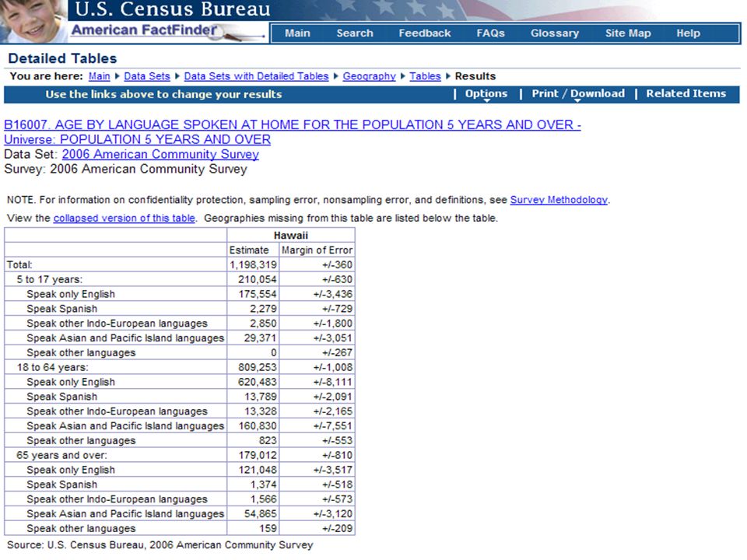Screen dimensions: 747x560
Task: Expand the Print / Download dropdown menu
Action: (578, 94)
